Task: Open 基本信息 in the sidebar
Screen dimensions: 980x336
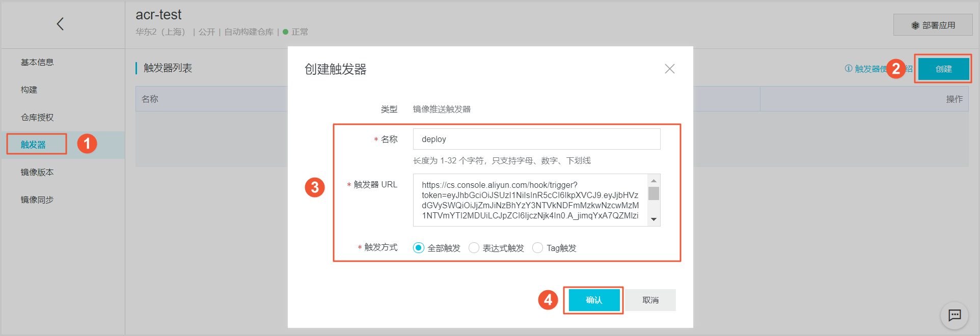Action: pyautogui.click(x=37, y=62)
